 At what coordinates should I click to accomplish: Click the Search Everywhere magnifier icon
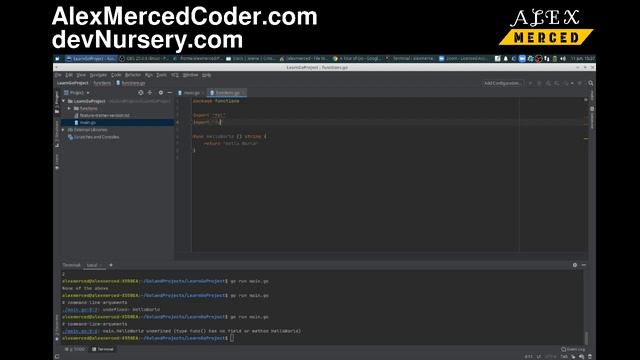pyautogui.click(x=591, y=83)
